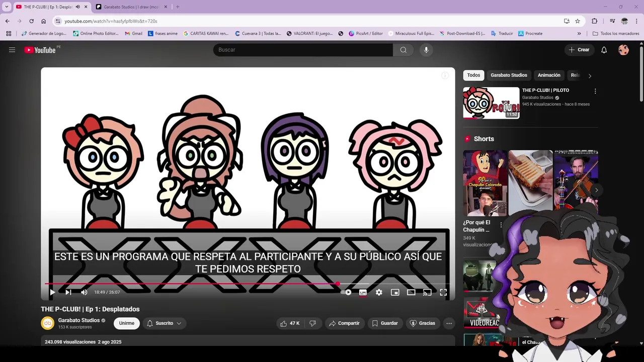Expand the video description box
The image size is (644, 362).
248,341
